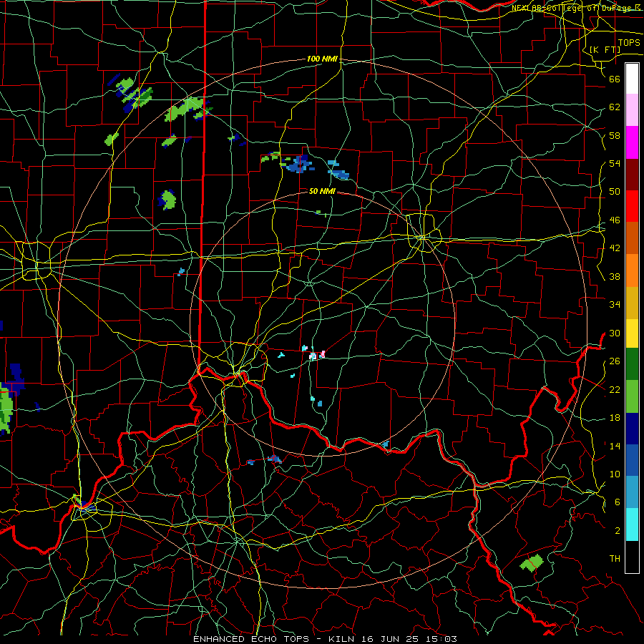This screenshot has height=644, width=644.
Task: Click the medium blue legend swatch
Action: click(x=632, y=460)
